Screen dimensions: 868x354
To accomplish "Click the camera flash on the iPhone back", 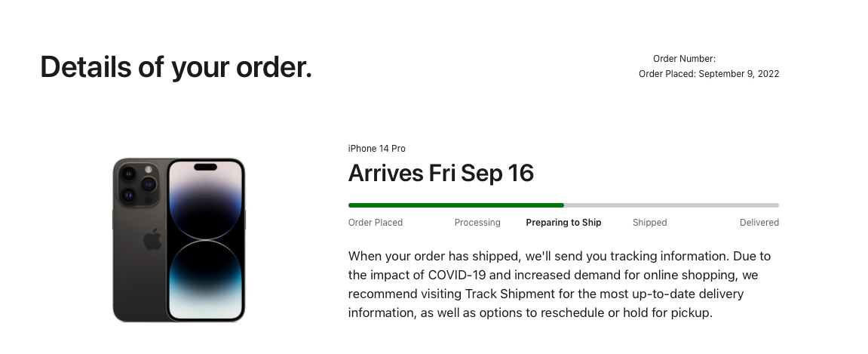I will [149, 170].
